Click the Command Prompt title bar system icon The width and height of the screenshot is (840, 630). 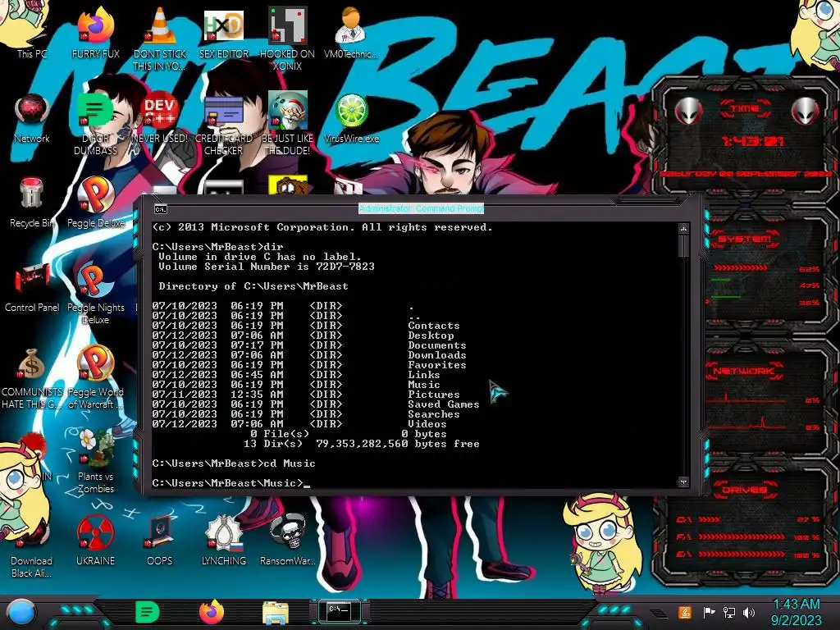point(160,209)
